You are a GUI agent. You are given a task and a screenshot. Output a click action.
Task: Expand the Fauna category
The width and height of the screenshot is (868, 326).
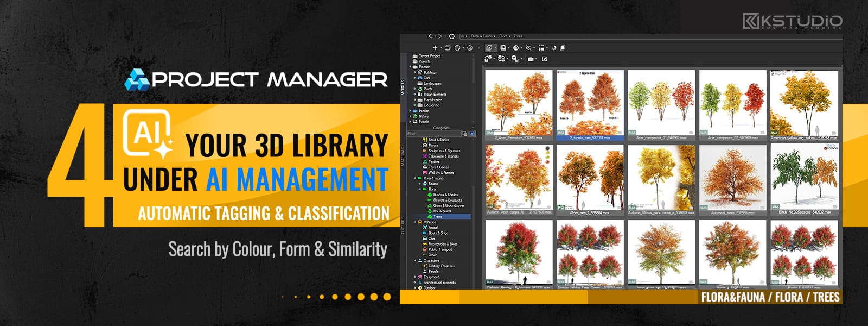(419, 184)
